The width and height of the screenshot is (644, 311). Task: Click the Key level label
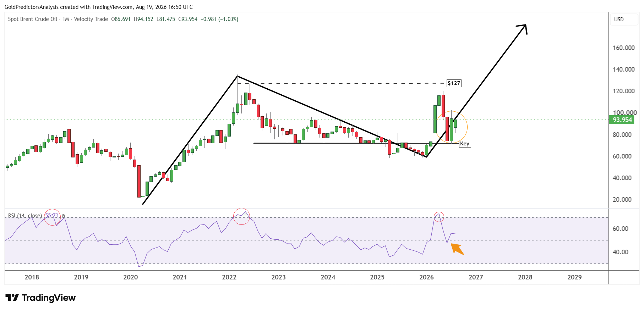[x=465, y=144]
